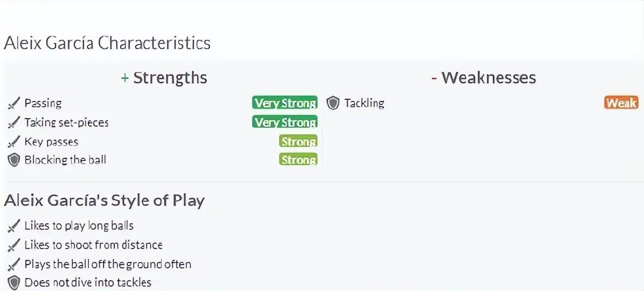Click the shield icon beside Tackling
The width and height of the screenshot is (644, 291).
[333, 103]
